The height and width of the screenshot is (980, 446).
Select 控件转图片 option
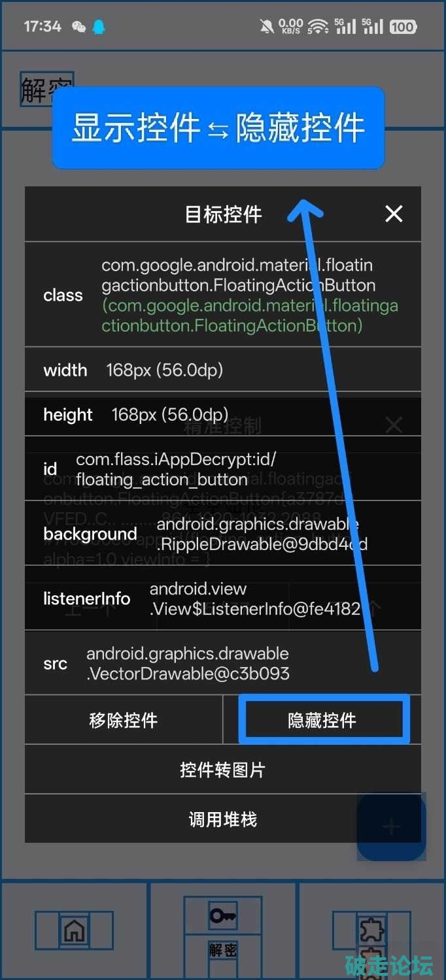[x=222, y=770]
